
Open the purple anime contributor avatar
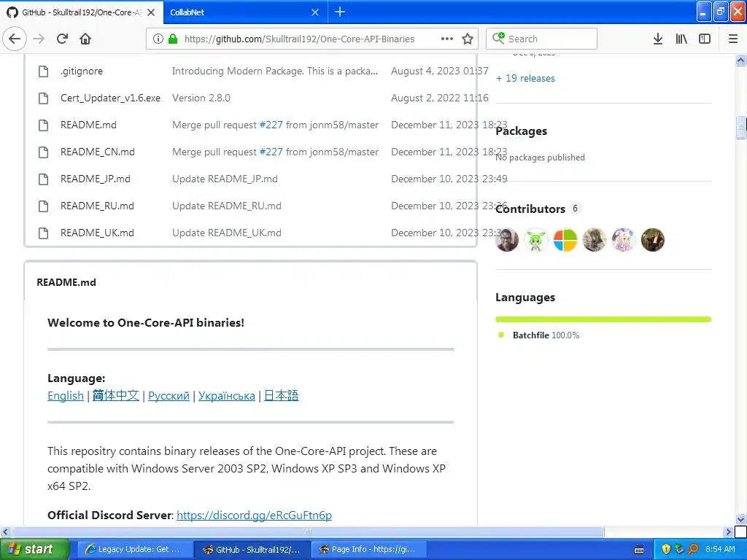[x=624, y=239]
